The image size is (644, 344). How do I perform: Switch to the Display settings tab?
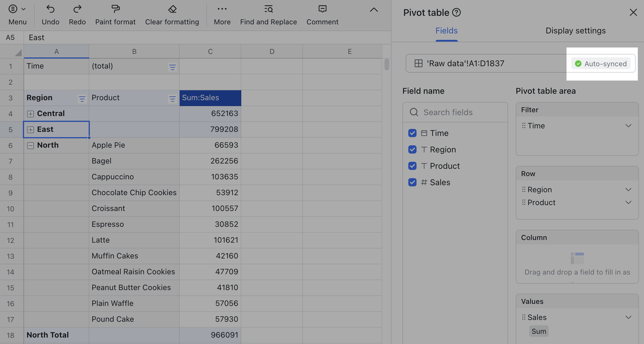pos(575,30)
